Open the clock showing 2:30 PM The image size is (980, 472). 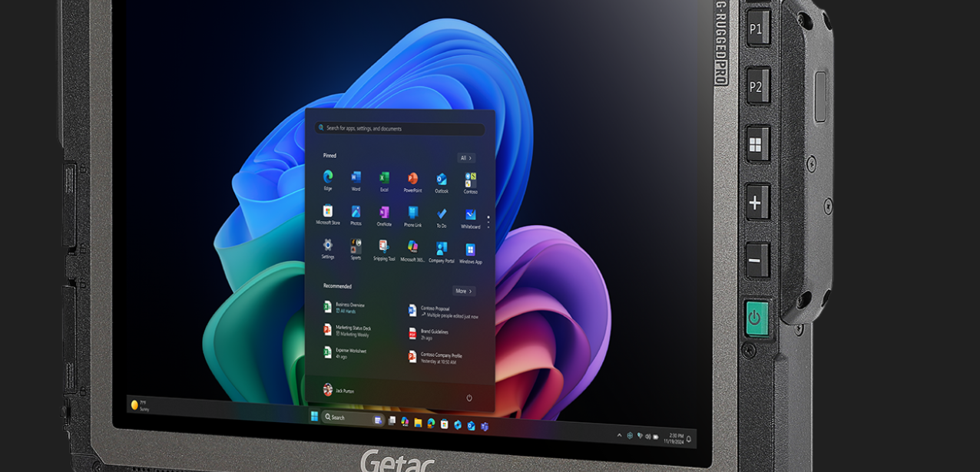pos(676,438)
